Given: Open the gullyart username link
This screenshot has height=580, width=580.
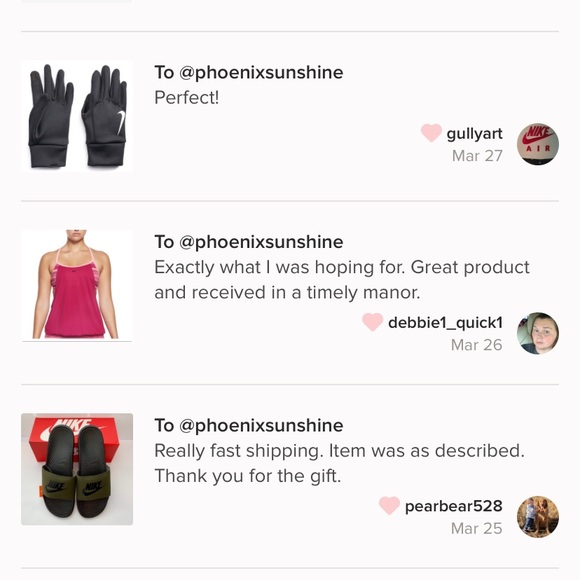Looking at the screenshot, I should [x=475, y=134].
